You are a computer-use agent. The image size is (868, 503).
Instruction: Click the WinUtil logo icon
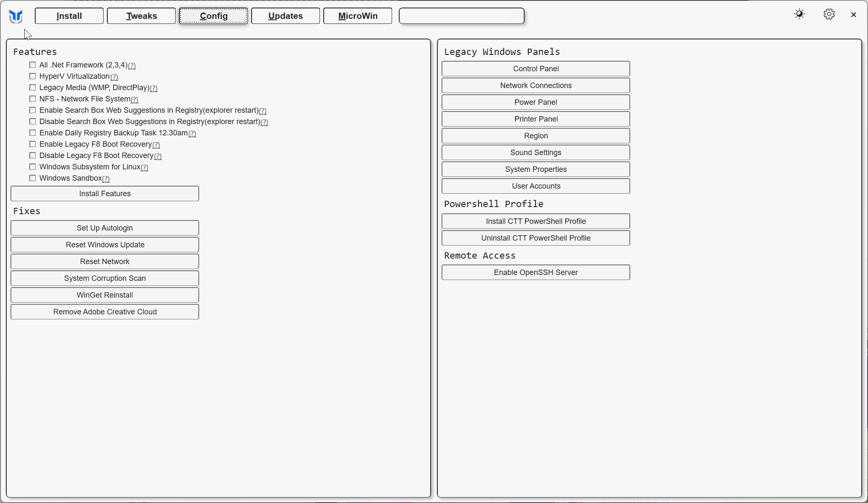[16, 16]
